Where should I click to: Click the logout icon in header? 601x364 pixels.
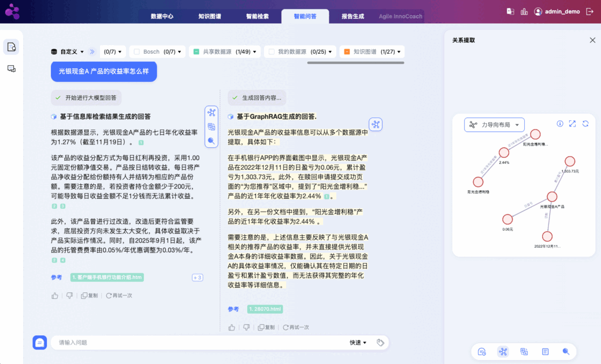[590, 12]
